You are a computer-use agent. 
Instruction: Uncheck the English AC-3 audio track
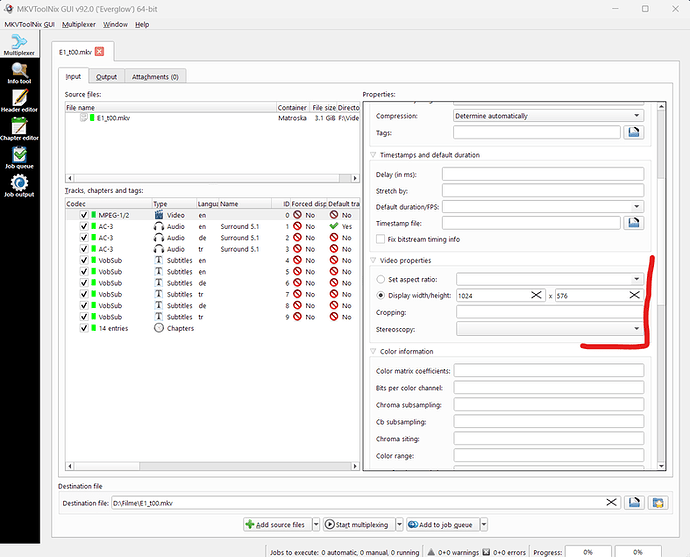[84, 226]
